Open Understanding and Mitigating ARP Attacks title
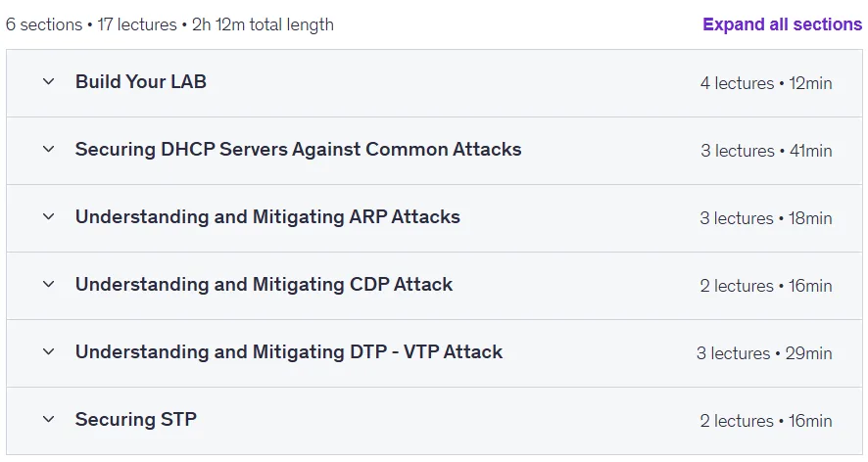The height and width of the screenshot is (462, 868). coord(267,217)
